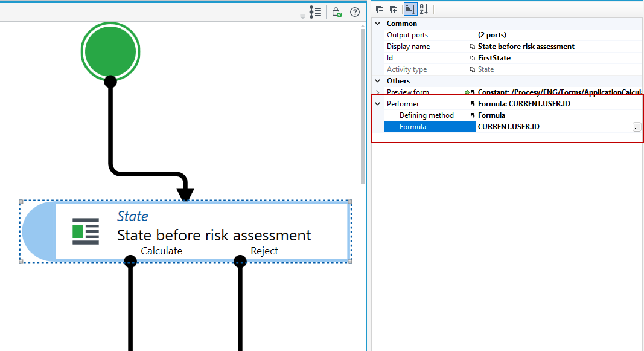644x351 pixels.
Task: Click the Output ports value (2 ports)
Action: coord(492,35)
